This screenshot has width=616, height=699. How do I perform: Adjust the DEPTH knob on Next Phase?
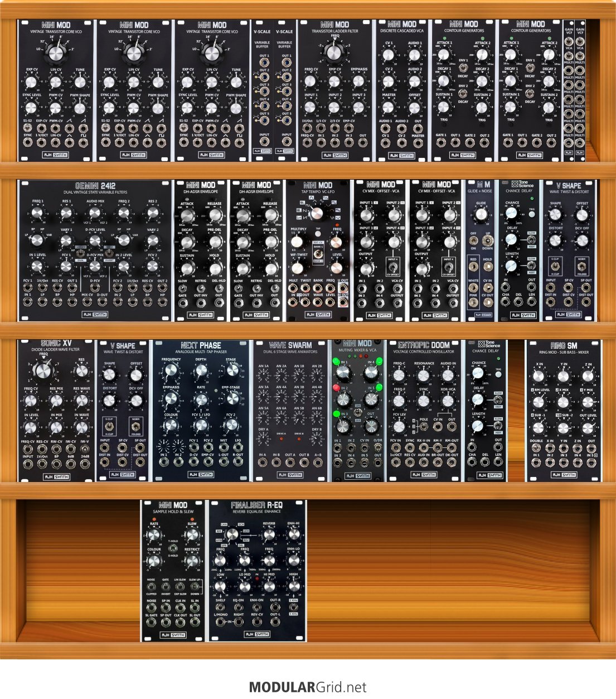(201, 370)
